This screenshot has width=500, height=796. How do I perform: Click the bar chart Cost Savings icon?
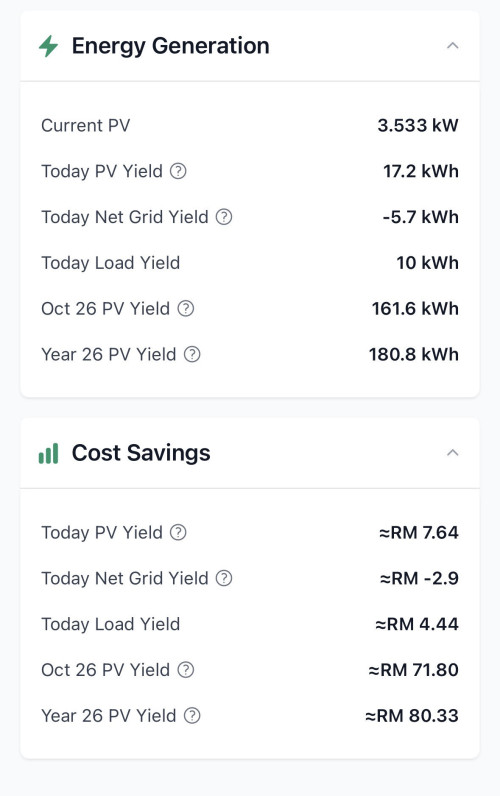coord(49,453)
